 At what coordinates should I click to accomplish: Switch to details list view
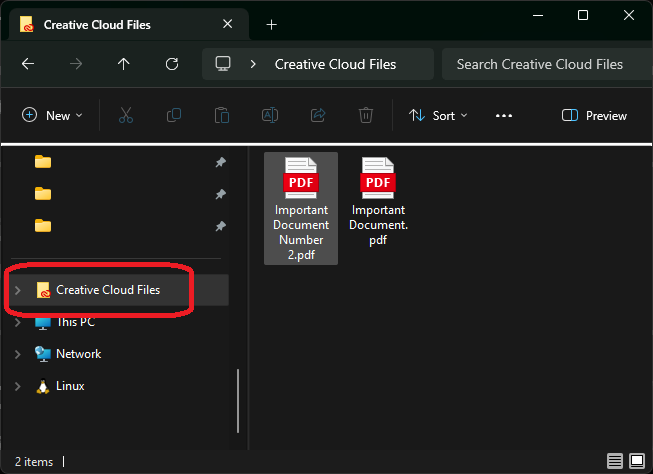615,461
